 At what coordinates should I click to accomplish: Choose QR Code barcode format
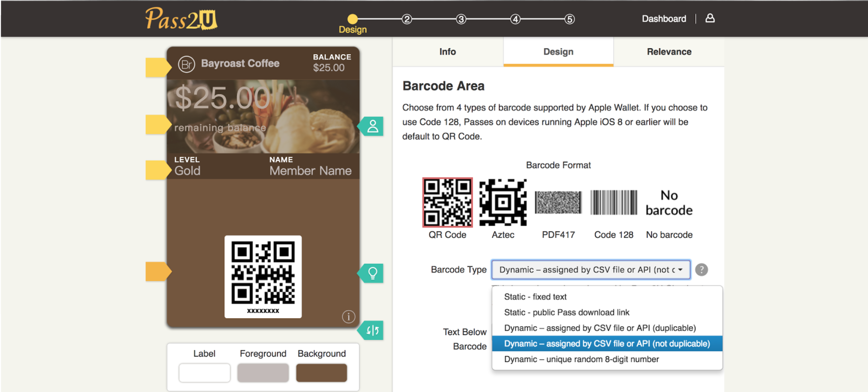(x=447, y=202)
